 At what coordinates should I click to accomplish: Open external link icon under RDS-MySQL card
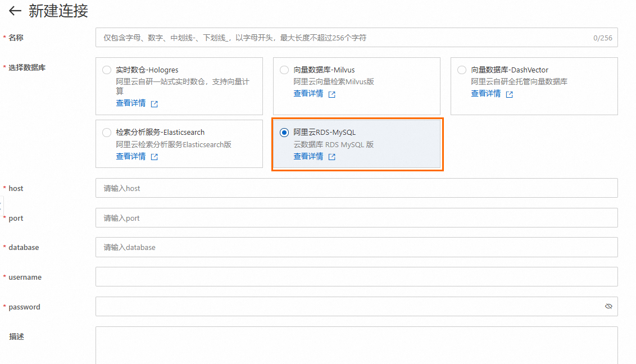(332, 157)
